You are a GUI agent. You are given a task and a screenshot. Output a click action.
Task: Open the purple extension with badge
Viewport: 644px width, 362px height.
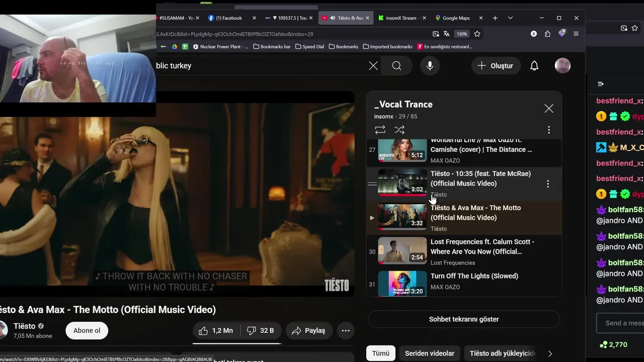(x=561, y=34)
